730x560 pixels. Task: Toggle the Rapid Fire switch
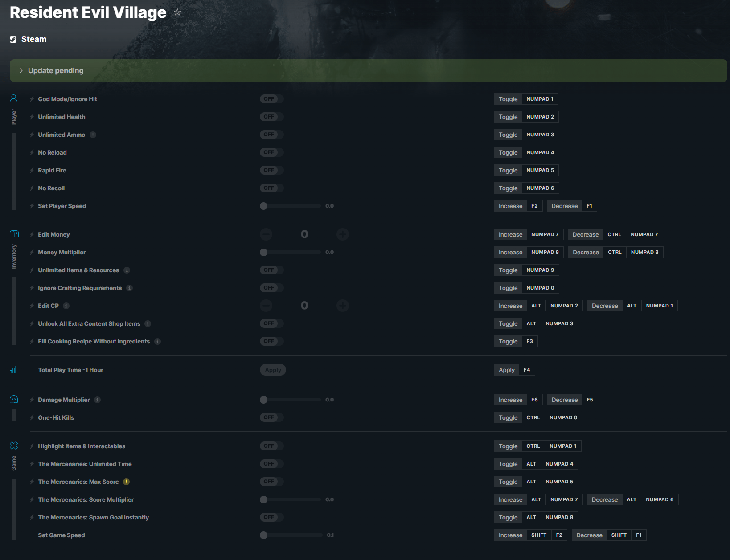(x=272, y=170)
